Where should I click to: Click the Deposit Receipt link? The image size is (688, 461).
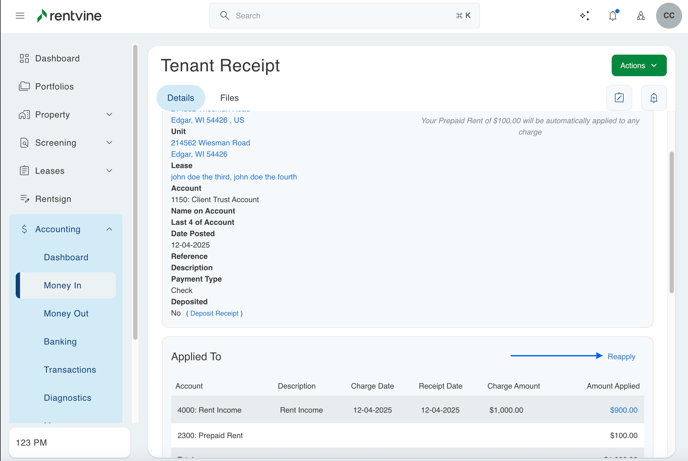pyautogui.click(x=214, y=314)
